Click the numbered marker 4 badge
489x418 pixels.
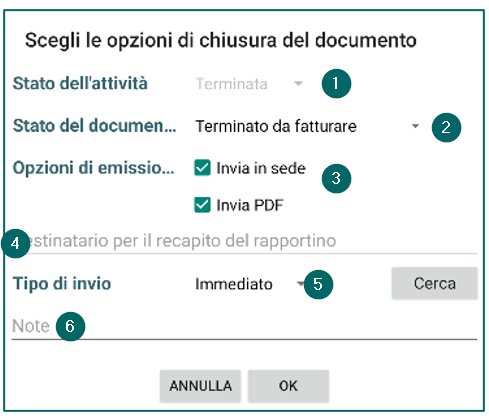[x=15, y=243]
